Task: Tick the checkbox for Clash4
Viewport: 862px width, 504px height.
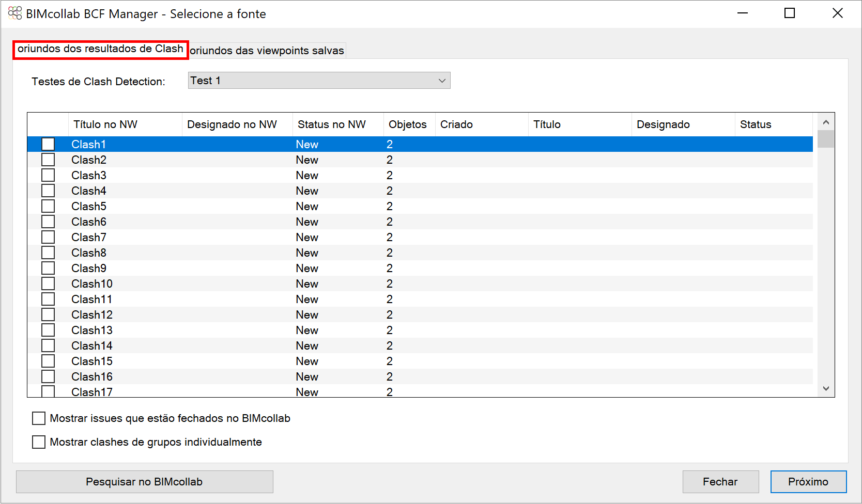Action: 48,191
